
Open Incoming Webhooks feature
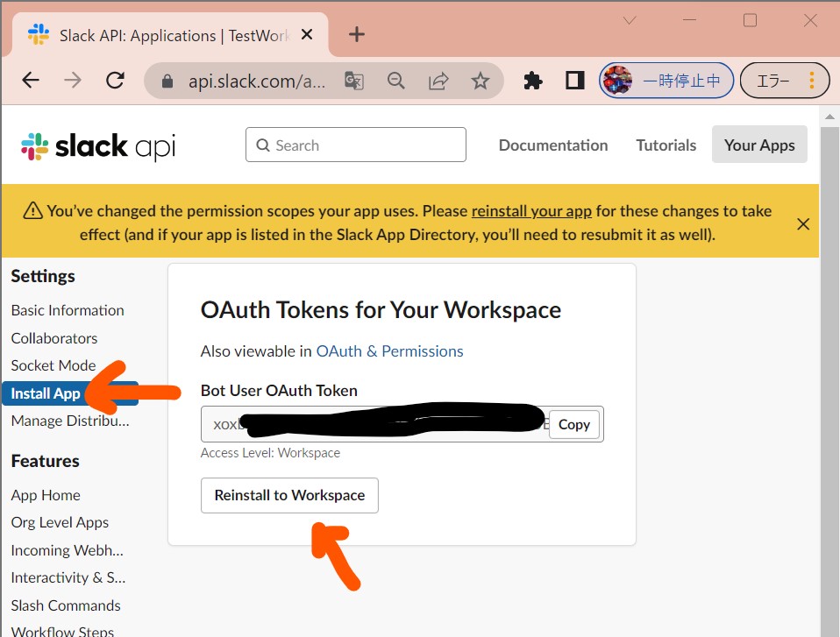coord(67,550)
